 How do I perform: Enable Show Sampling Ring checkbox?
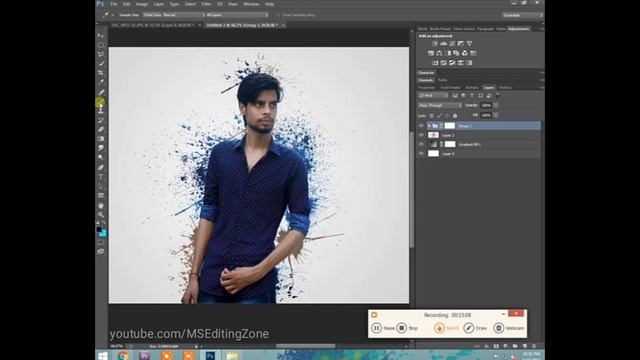(279, 15)
